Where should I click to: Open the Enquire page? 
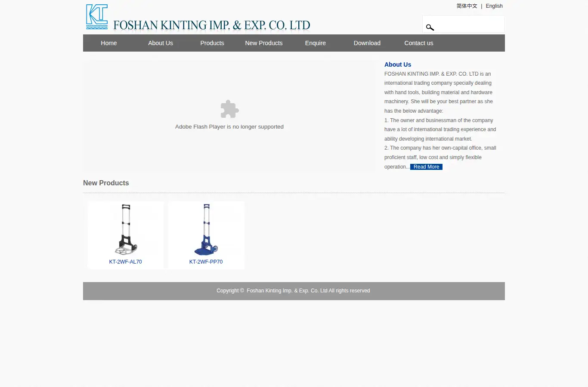[x=316, y=43]
